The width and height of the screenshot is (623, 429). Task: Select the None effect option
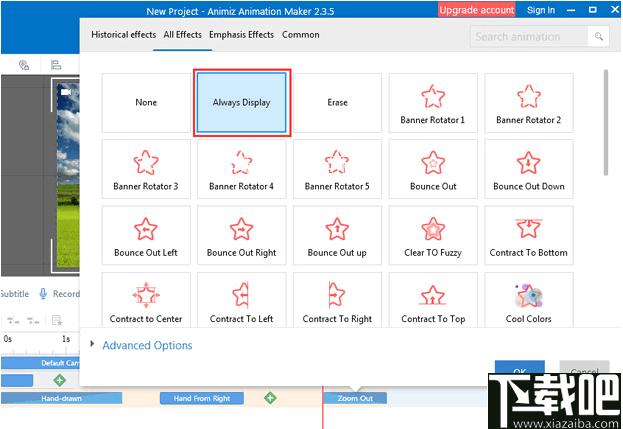pyautogui.click(x=146, y=103)
